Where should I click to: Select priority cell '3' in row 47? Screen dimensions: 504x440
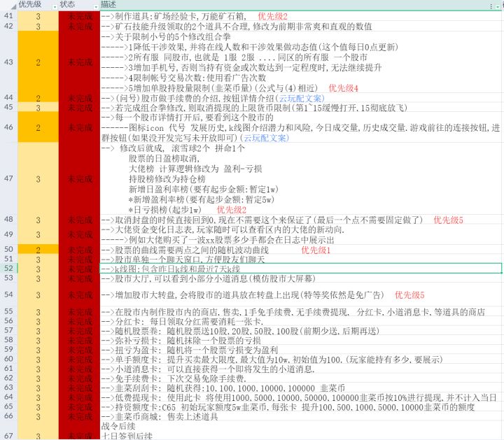coord(38,178)
